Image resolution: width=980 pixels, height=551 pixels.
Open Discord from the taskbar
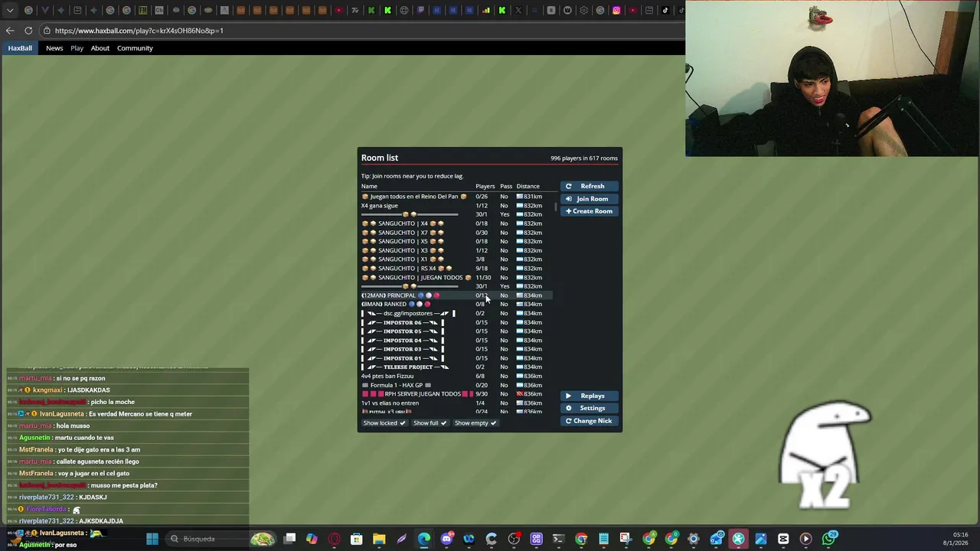click(447, 539)
